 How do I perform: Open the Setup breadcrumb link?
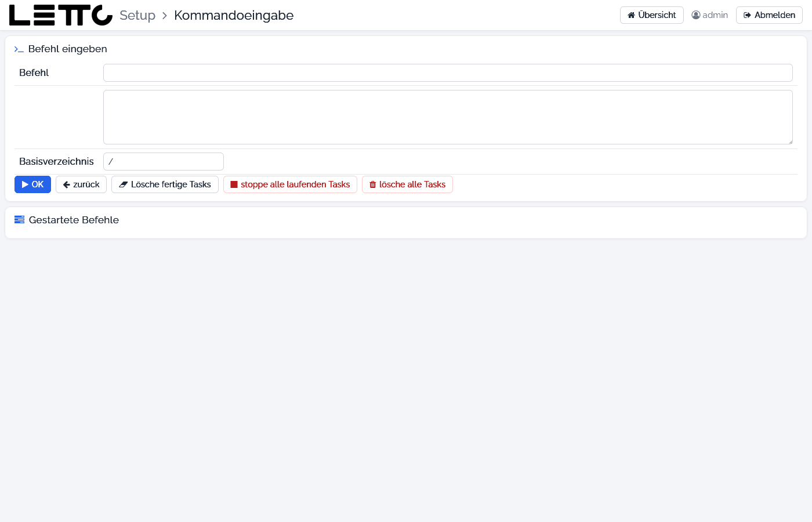click(137, 15)
